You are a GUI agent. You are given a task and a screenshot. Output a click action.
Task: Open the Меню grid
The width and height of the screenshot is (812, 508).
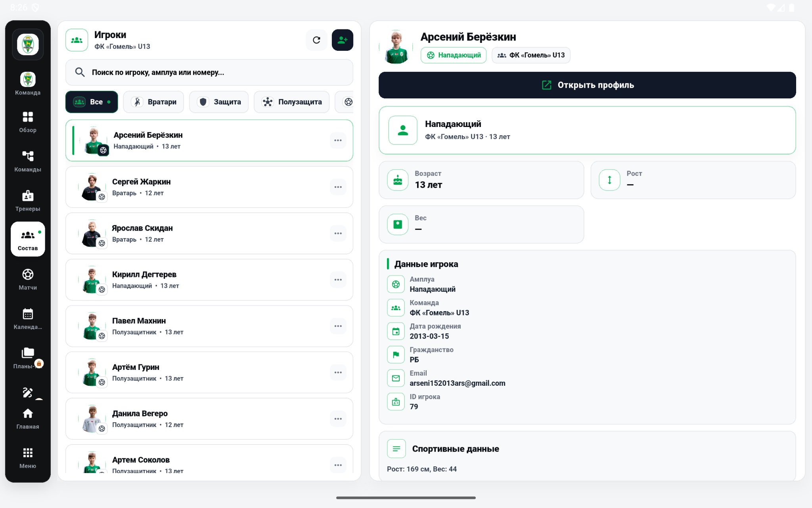point(28,458)
